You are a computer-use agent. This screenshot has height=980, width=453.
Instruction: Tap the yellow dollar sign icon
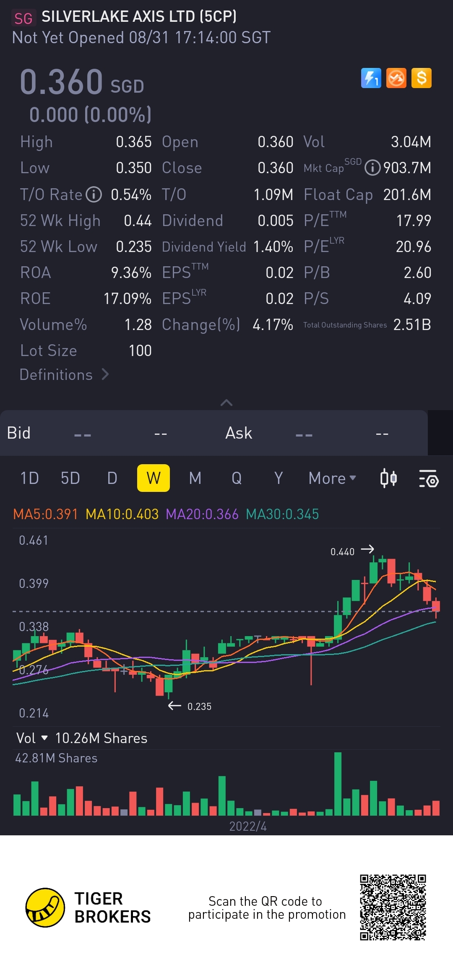pyautogui.click(x=422, y=78)
